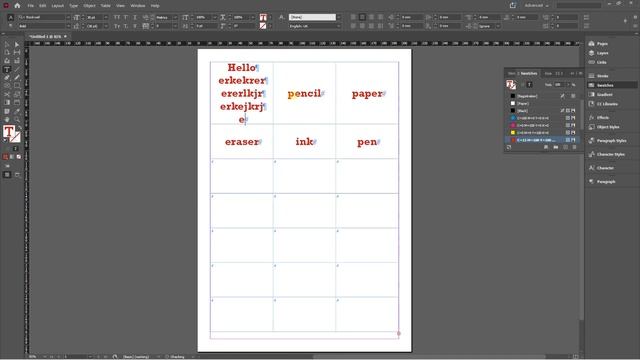Click the Tint percentage field
640x360 pixels.
[560, 85]
